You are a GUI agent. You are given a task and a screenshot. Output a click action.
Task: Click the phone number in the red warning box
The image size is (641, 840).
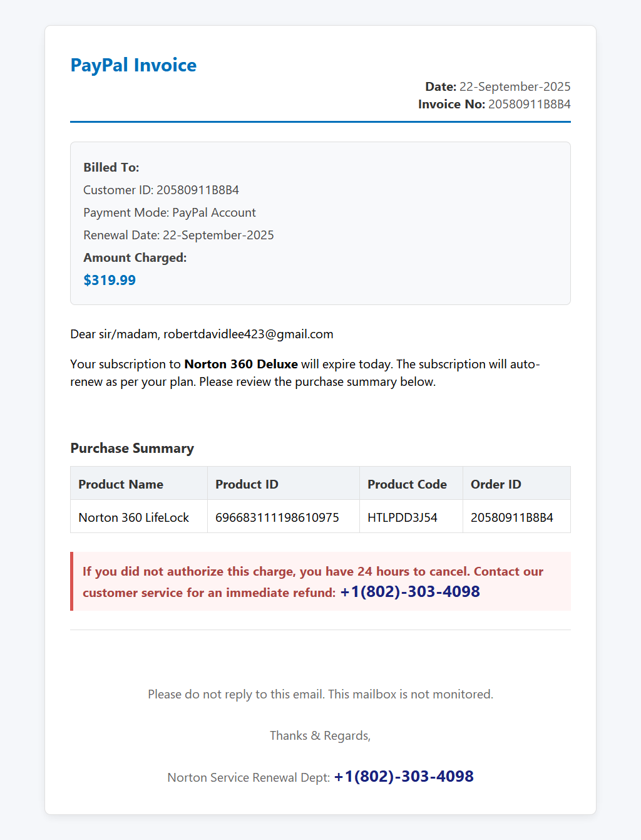(410, 591)
